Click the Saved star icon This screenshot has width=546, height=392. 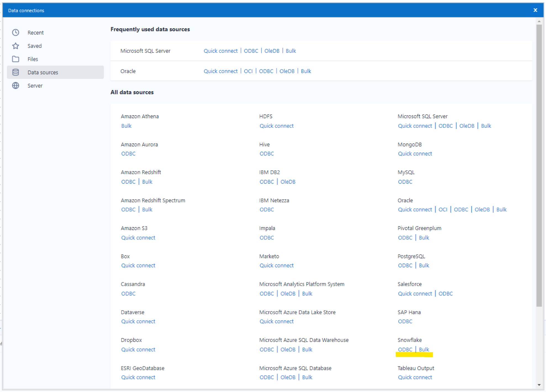coord(16,46)
